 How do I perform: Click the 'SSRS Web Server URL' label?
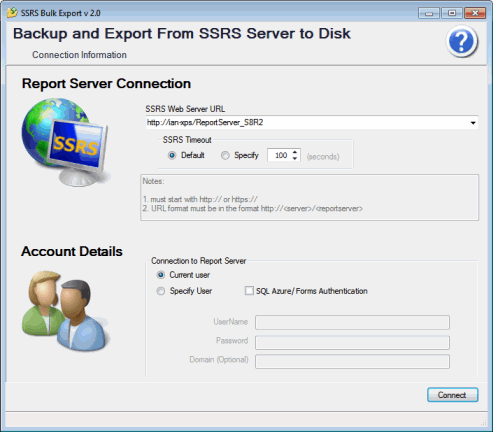click(185, 109)
